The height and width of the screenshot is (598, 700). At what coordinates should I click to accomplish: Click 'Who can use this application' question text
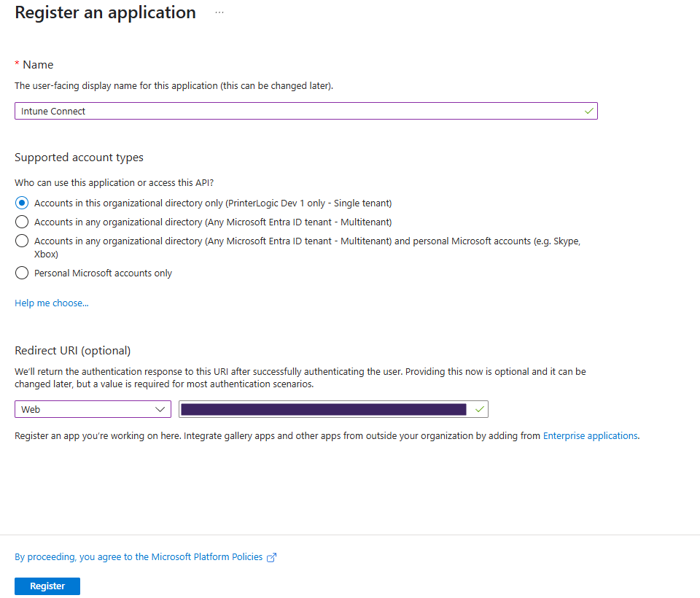pyautogui.click(x=114, y=182)
